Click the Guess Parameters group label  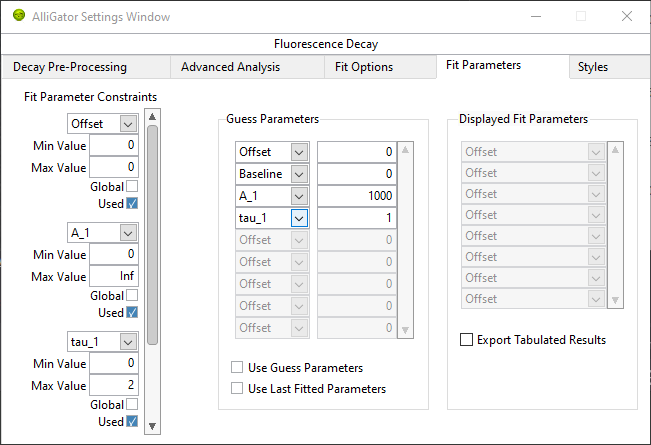point(272,119)
